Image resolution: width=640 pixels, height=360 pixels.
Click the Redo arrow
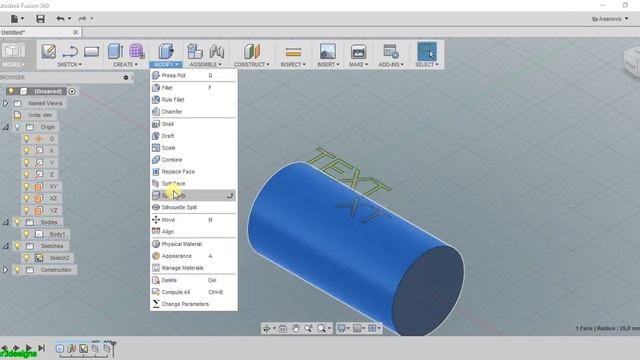(82, 18)
